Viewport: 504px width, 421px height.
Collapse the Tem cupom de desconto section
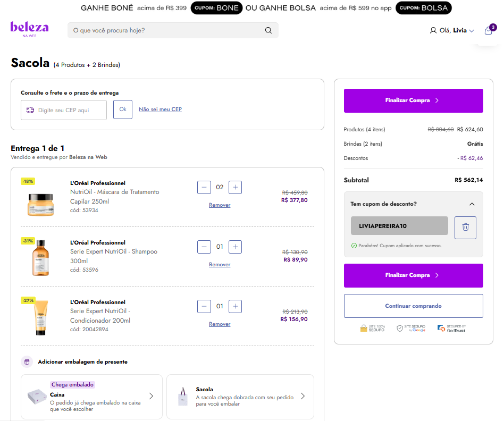coord(472,204)
